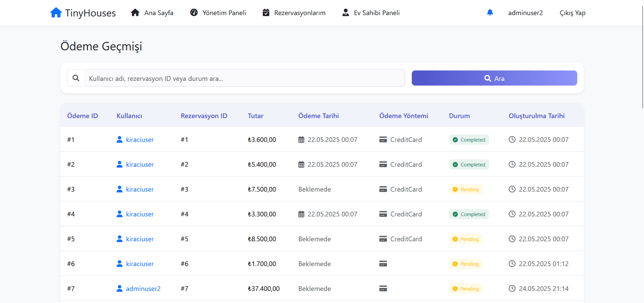Click the ₺5.400,00 amount cell
The width and height of the screenshot is (644, 303).
pyautogui.click(x=262, y=164)
